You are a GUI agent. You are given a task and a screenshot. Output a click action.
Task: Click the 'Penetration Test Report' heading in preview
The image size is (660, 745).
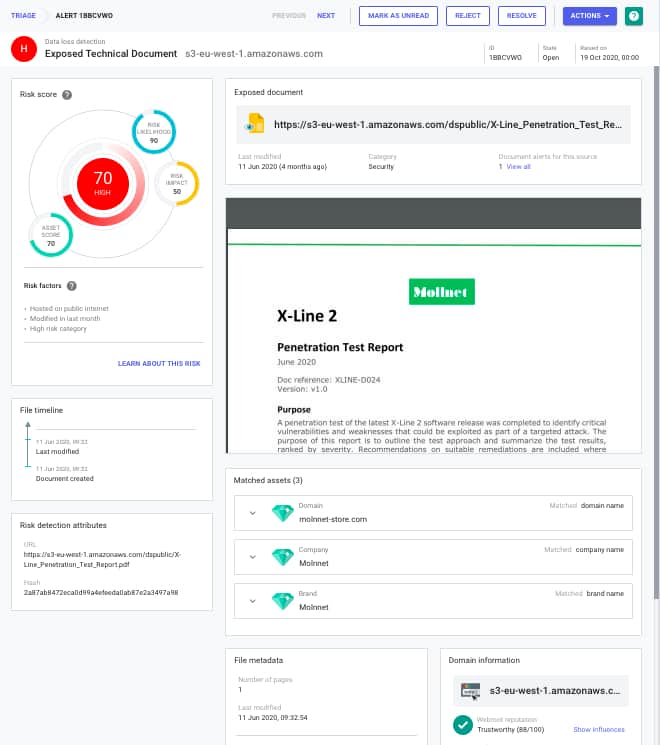[x=340, y=347]
